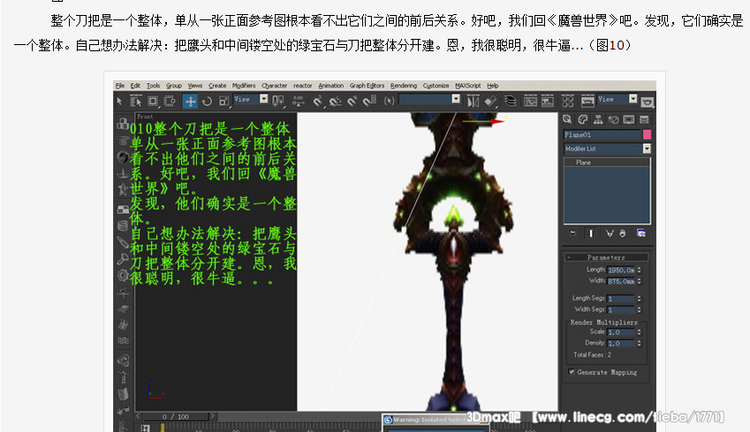
Task: Click the Width Segs spinner arrows
Action: pyautogui.click(x=639, y=310)
